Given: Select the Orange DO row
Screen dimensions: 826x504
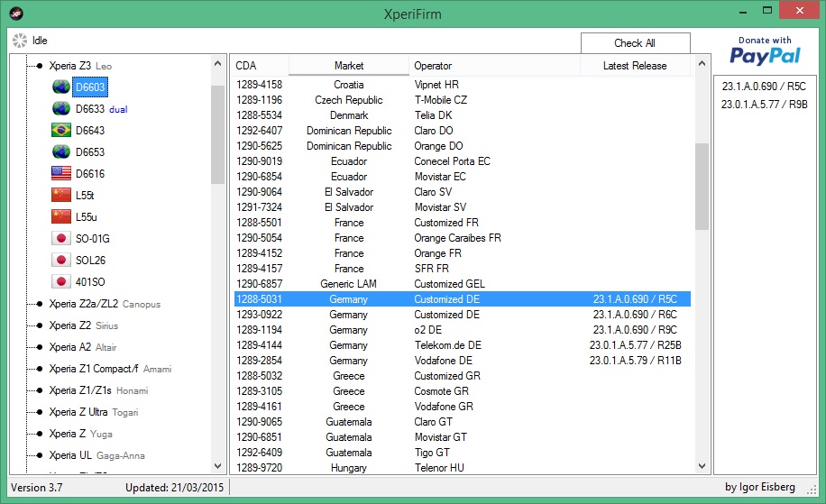Looking at the screenshot, I should pos(462,146).
